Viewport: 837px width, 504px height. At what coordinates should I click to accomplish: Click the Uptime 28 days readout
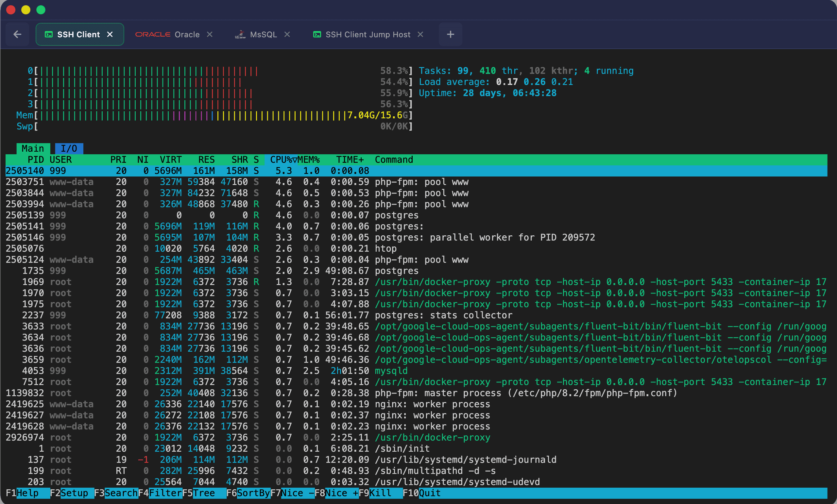(487, 93)
